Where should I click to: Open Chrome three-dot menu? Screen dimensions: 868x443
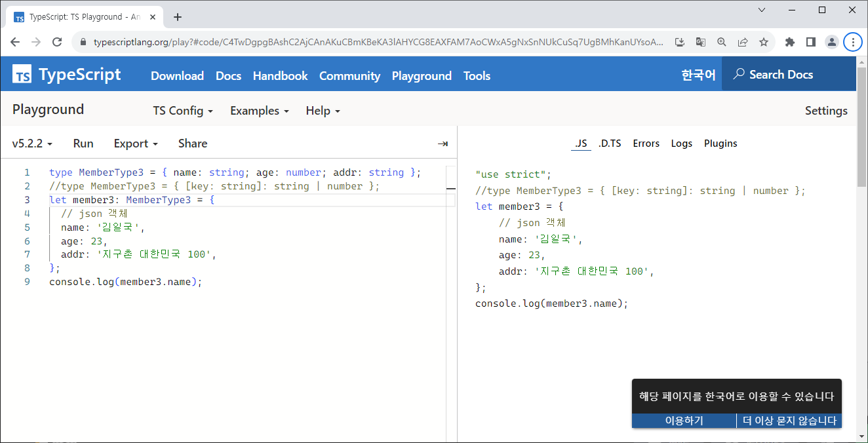tap(853, 42)
